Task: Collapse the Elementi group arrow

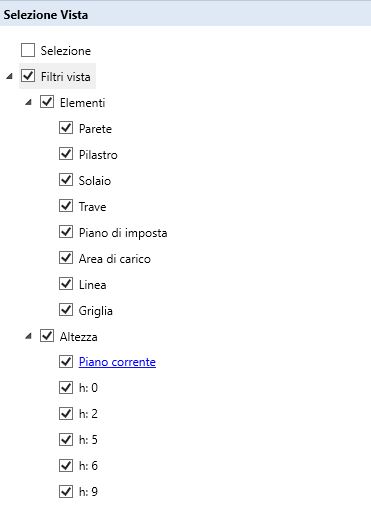Action: point(29,102)
